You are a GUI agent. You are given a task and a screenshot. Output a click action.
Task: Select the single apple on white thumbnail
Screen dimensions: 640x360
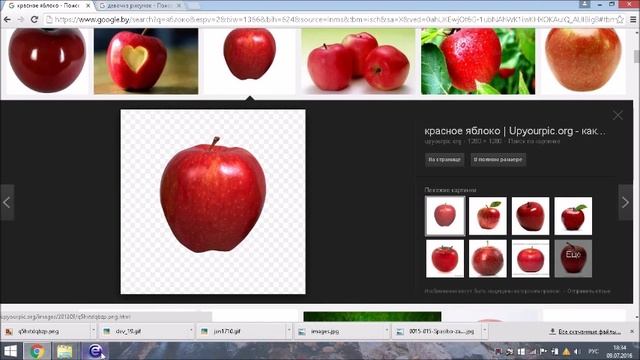click(x=249, y=60)
